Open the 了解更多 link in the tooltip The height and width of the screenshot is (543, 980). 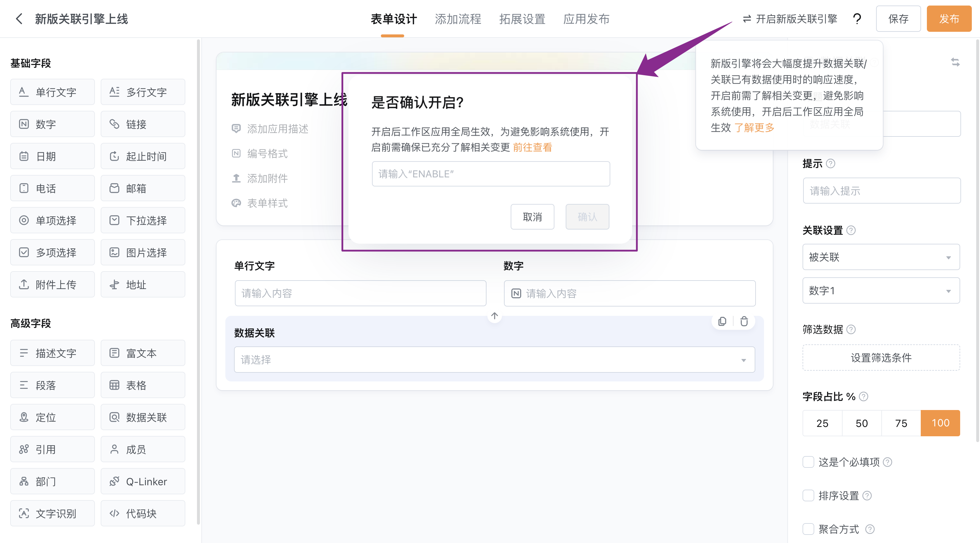[754, 128]
